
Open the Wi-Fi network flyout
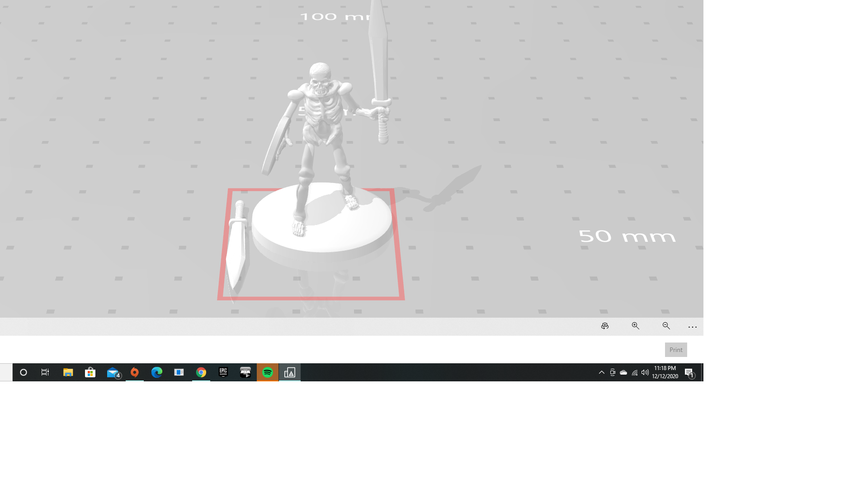[x=634, y=372]
